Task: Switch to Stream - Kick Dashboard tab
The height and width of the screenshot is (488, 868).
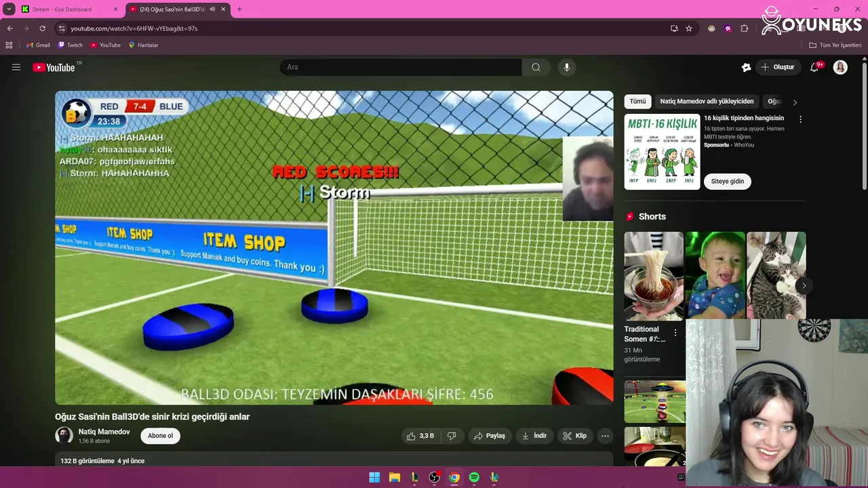Action: click(x=62, y=9)
